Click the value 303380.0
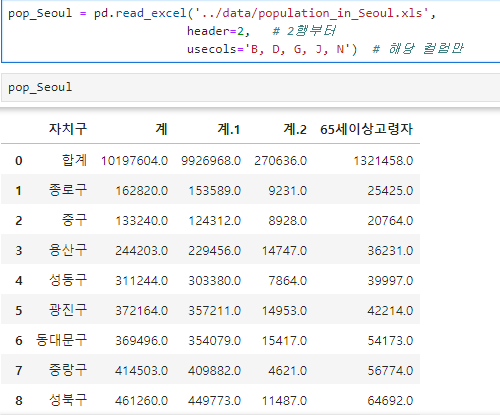This screenshot has width=500, height=415. pyautogui.click(x=215, y=281)
